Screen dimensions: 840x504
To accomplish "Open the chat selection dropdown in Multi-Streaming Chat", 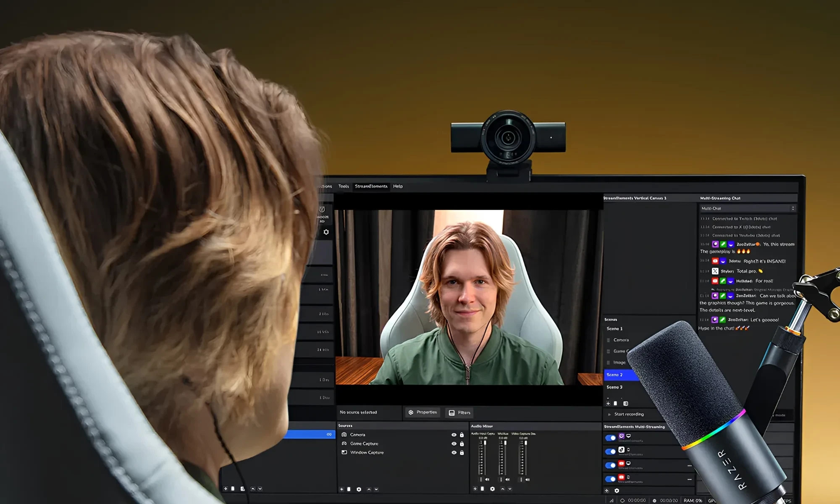I will tap(748, 208).
